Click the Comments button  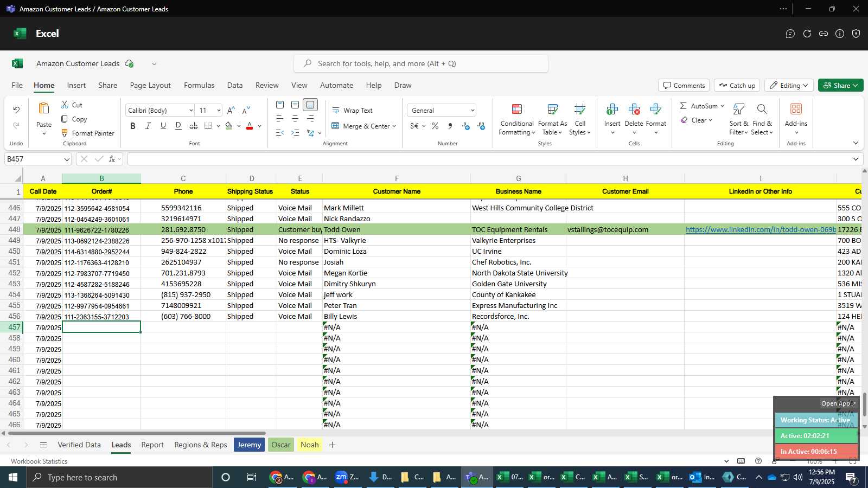684,85
